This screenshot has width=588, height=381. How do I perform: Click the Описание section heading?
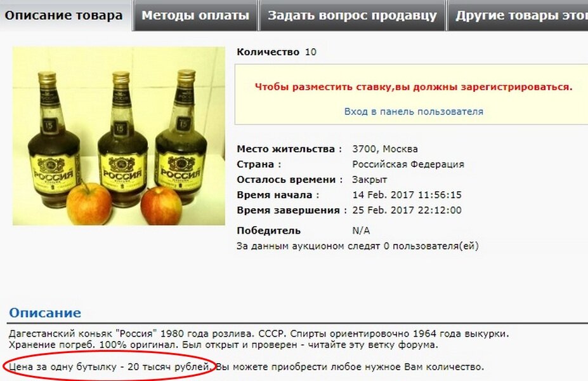45,312
